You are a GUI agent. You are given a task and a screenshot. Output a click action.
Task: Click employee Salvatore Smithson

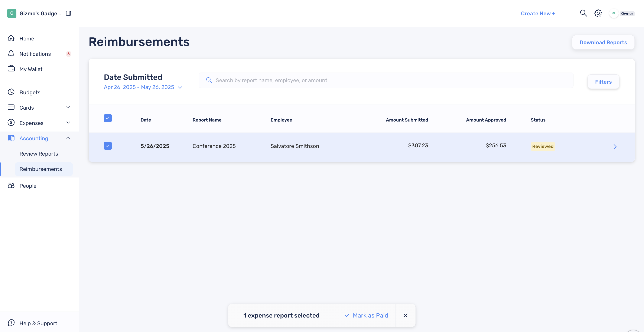tap(295, 146)
